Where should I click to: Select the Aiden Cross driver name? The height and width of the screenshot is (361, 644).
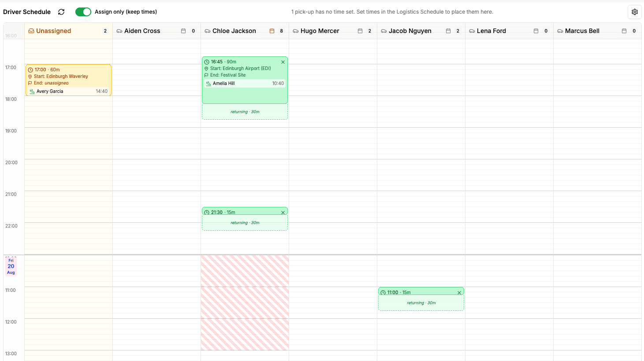pyautogui.click(x=142, y=31)
